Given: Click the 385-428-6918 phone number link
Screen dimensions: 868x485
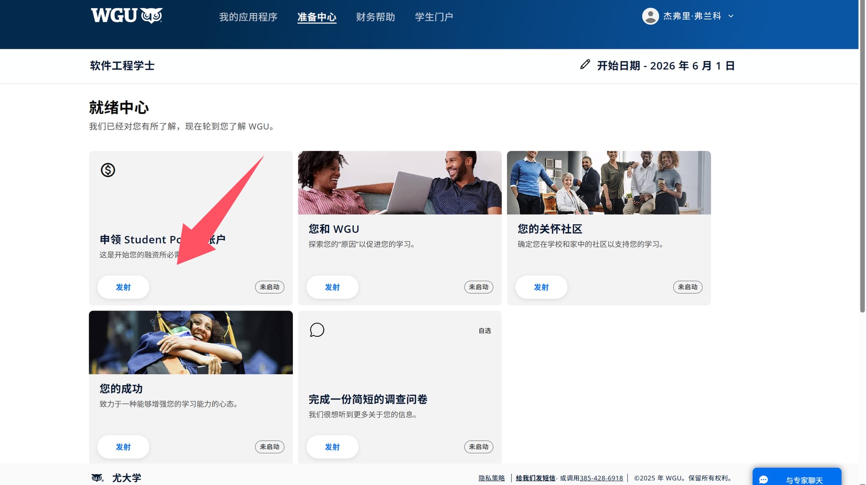Looking at the screenshot, I should coord(601,478).
